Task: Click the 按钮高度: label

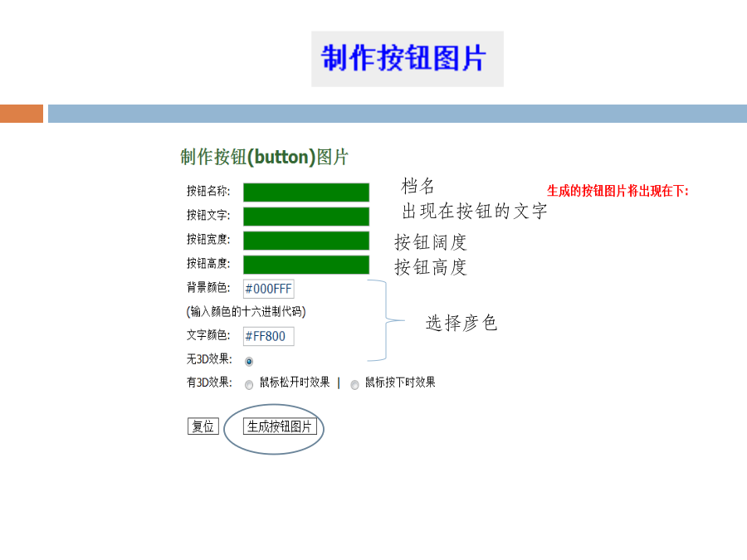Action: pyautogui.click(x=208, y=263)
